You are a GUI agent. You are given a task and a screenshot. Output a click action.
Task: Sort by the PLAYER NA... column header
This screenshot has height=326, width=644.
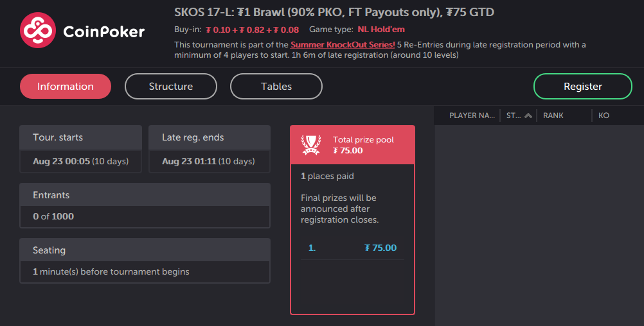pyautogui.click(x=472, y=116)
